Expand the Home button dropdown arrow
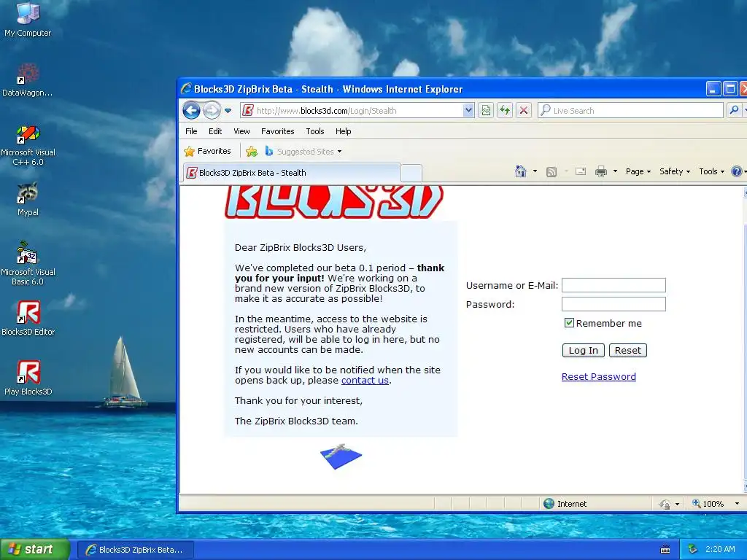This screenshot has width=747, height=560. click(535, 171)
